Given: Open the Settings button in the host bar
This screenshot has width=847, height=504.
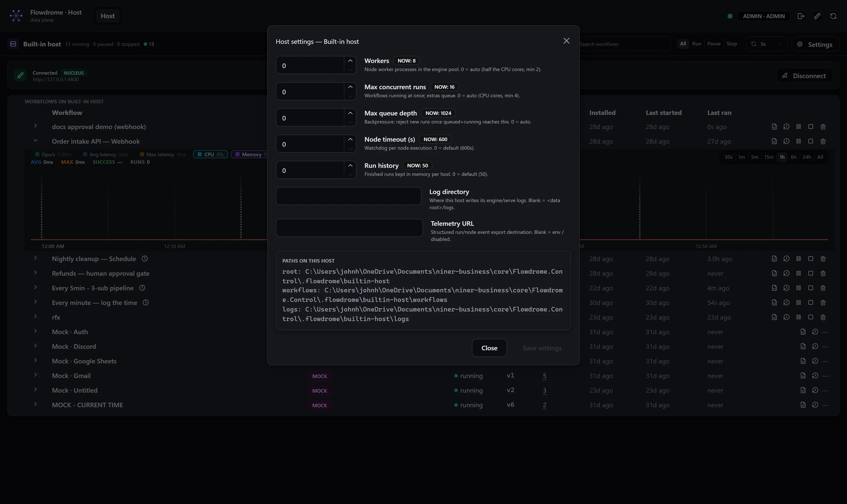Looking at the screenshot, I should (x=815, y=44).
